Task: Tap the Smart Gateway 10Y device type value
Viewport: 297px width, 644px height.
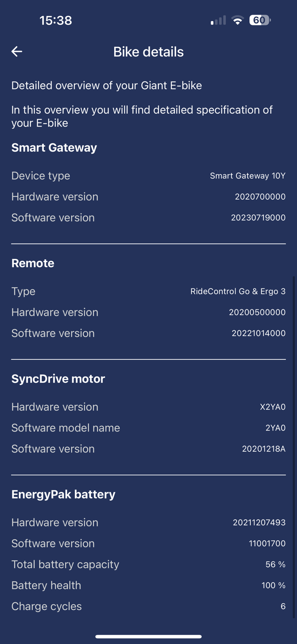Action: tap(248, 176)
